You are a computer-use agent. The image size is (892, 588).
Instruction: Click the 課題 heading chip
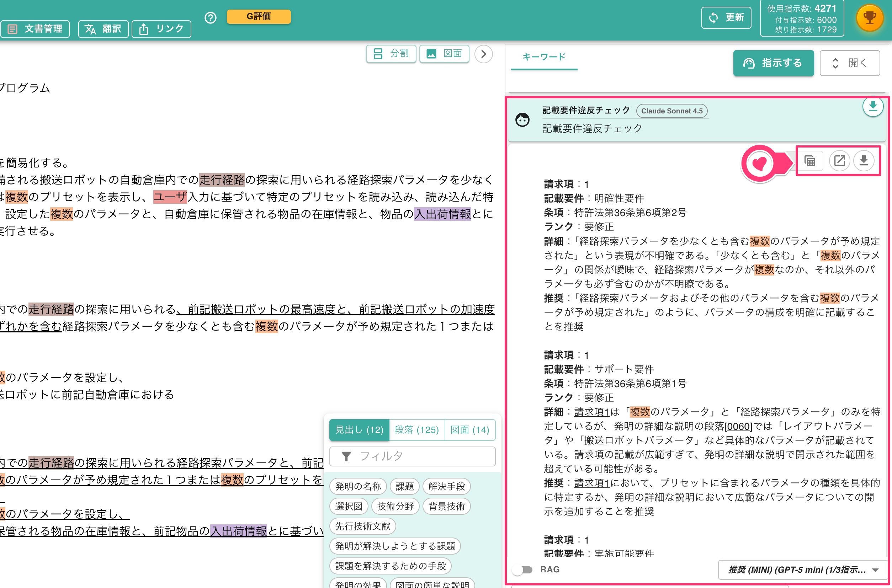pos(404,486)
